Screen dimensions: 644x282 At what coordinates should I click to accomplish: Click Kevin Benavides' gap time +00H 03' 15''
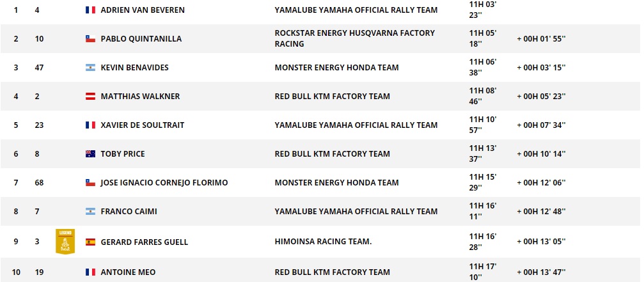pyautogui.click(x=541, y=68)
